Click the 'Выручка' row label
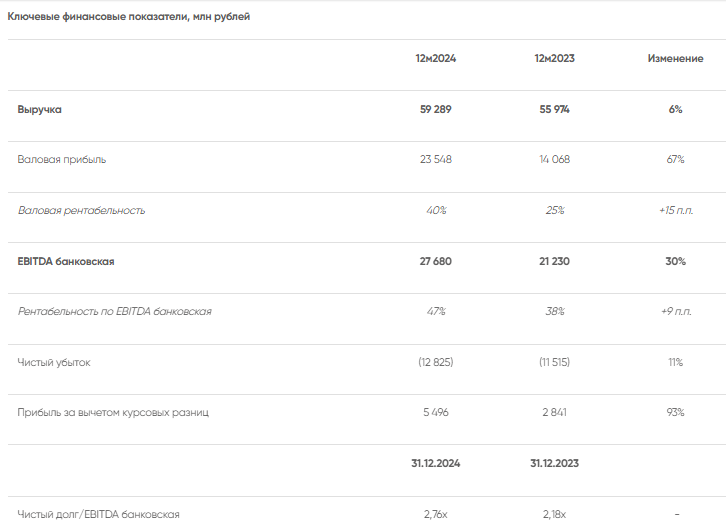726x528 pixels. (x=39, y=109)
